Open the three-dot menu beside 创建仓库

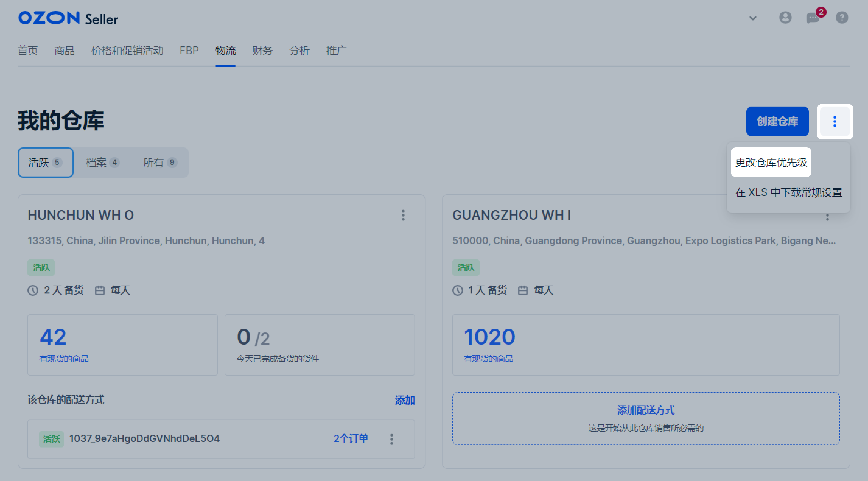point(835,121)
